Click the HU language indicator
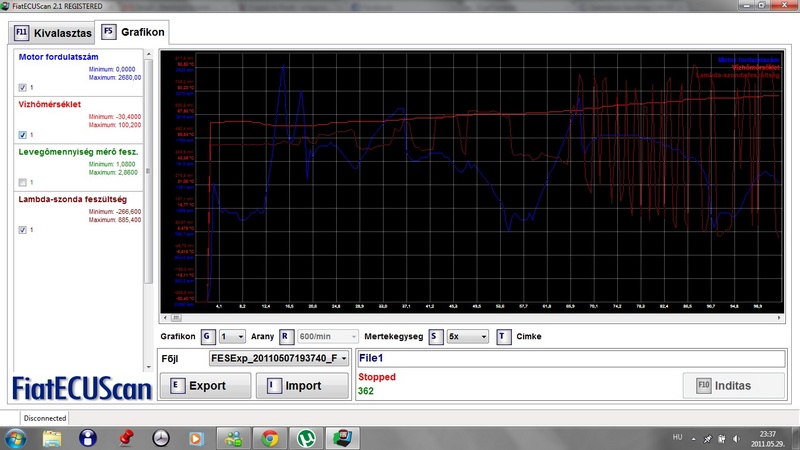This screenshot has width=800, height=450. click(677, 437)
